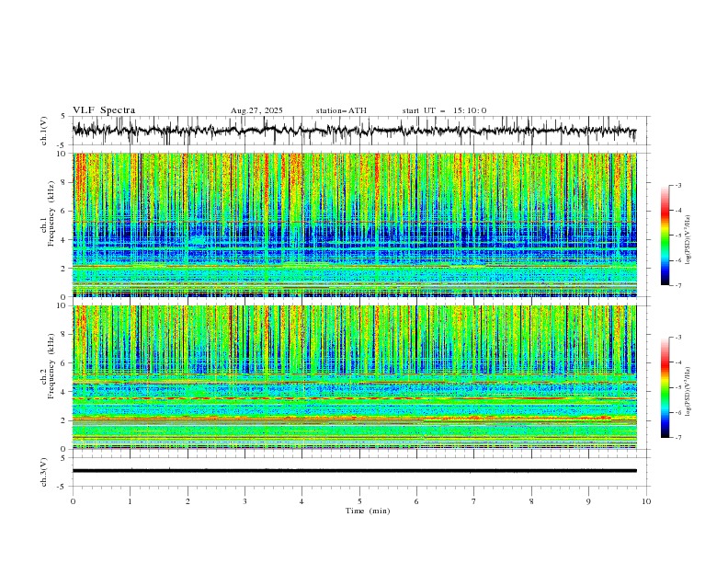Click time axis tick label '9'
Screen dimensions: 728x563
(588, 501)
